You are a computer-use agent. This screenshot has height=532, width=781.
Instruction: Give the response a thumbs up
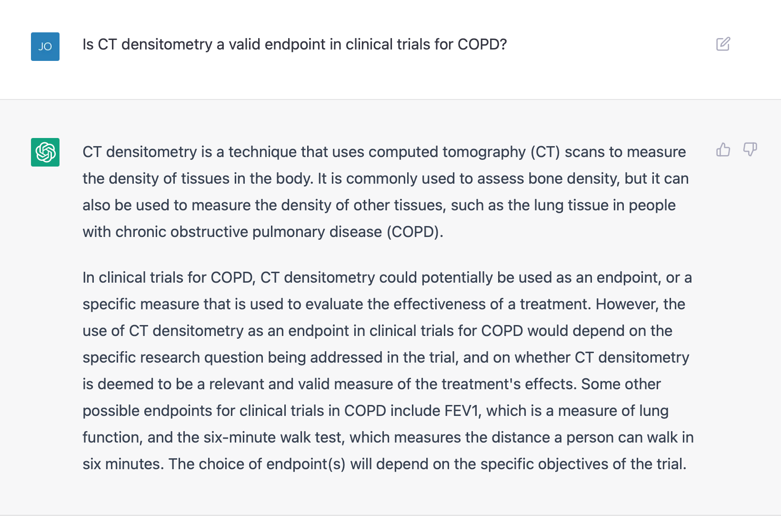(x=723, y=150)
